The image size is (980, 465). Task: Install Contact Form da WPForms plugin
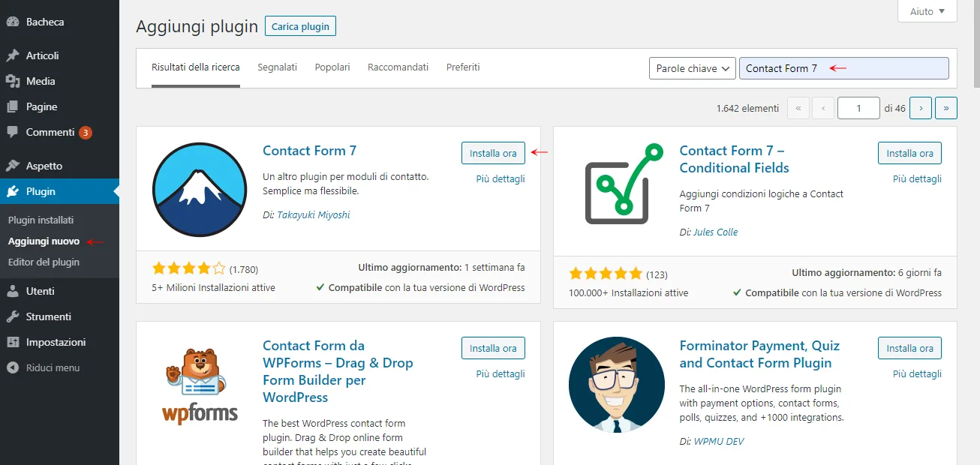(493, 348)
